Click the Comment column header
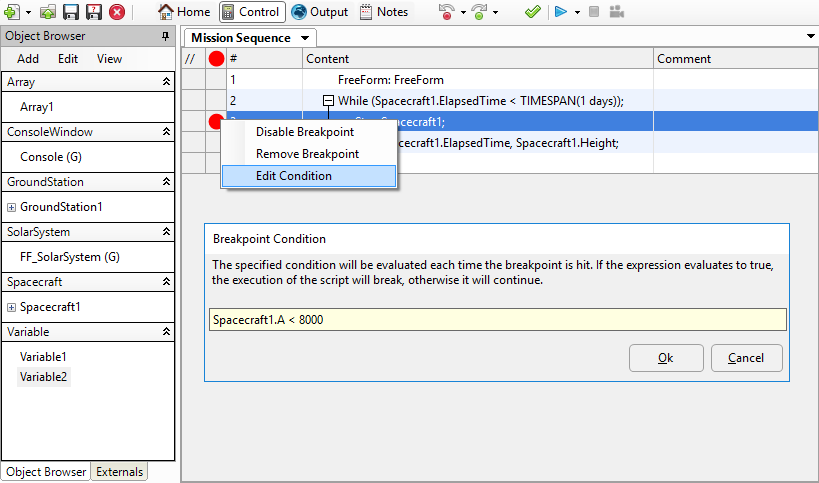The image size is (819, 483). (x=736, y=58)
